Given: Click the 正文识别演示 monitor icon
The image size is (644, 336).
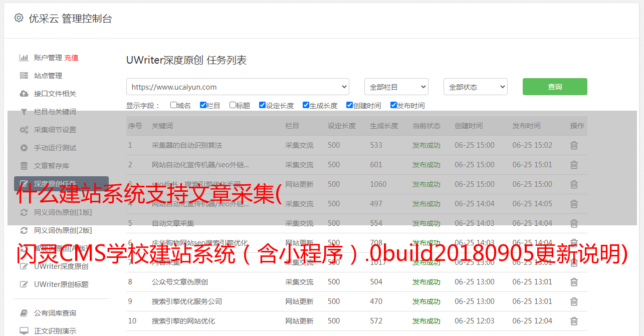Looking at the screenshot, I should point(24,331).
